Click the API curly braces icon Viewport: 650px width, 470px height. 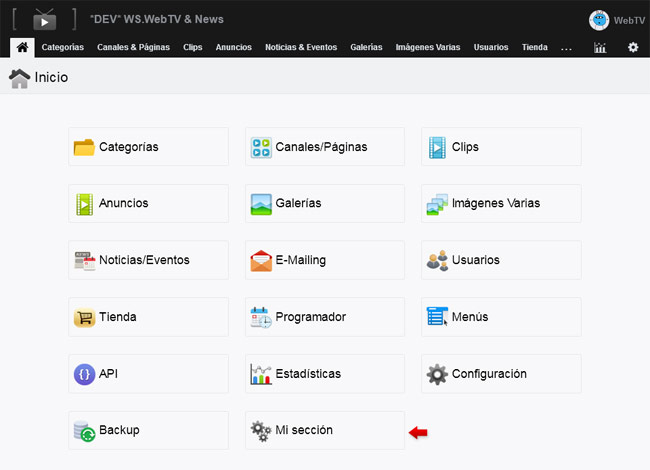pyautogui.click(x=85, y=374)
